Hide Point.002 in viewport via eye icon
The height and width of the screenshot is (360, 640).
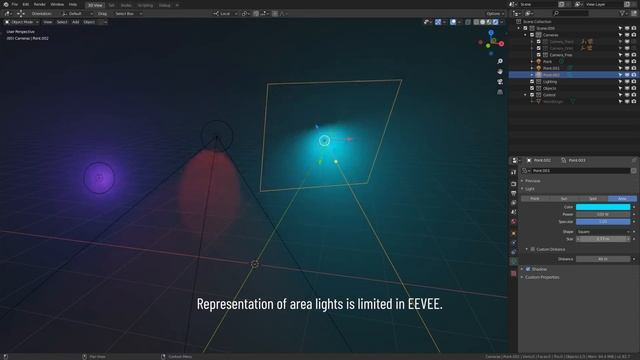[x=627, y=75]
